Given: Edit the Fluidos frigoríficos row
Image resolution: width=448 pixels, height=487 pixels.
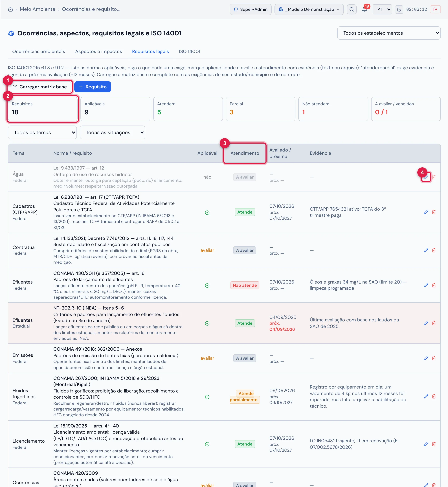Looking at the screenshot, I should click(x=426, y=396).
